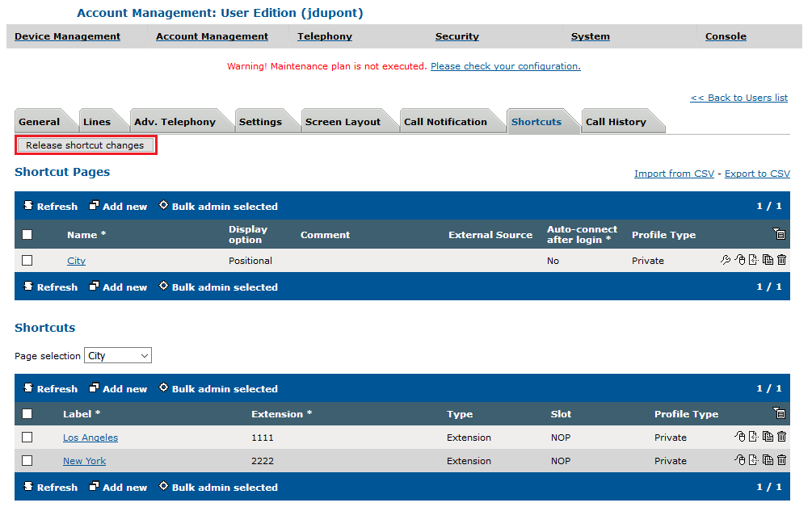The image size is (812, 511).
Task: Copy the New York shortcut
Action: tap(768, 460)
